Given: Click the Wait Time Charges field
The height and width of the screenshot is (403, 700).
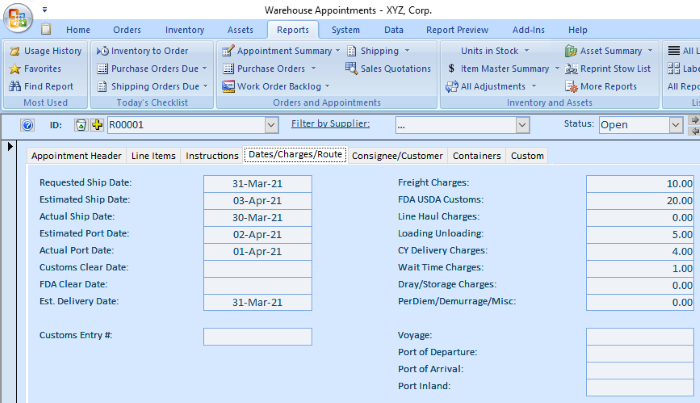Looking at the screenshot, I should click(640, 268).
